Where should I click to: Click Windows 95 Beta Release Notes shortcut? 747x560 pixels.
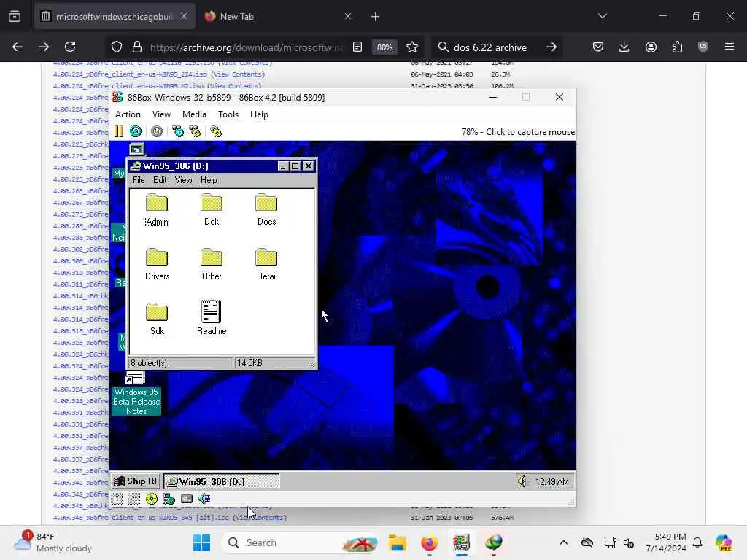(136, 394)
